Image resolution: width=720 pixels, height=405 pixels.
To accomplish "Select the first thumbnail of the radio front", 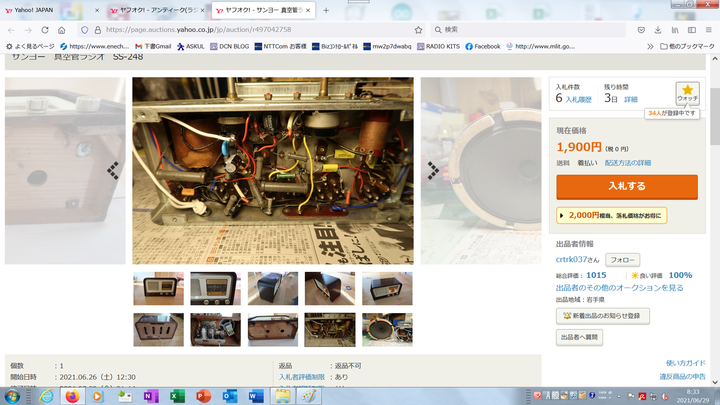I will [158, 288].
